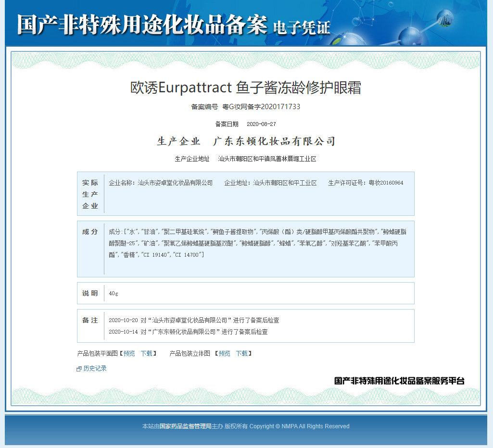The width and height of the screenshot is (493, 448).
Task: Download the 产品包装平面图 flat packaging image
Action: (146, 353)
